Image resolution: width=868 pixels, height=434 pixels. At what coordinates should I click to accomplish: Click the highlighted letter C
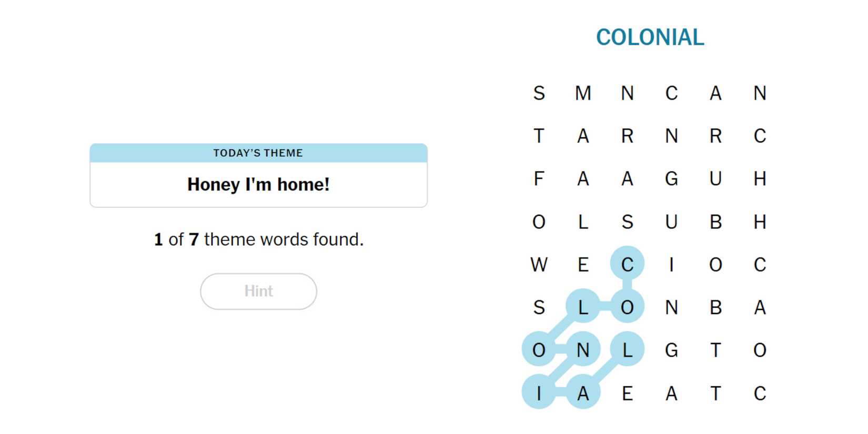627,265
